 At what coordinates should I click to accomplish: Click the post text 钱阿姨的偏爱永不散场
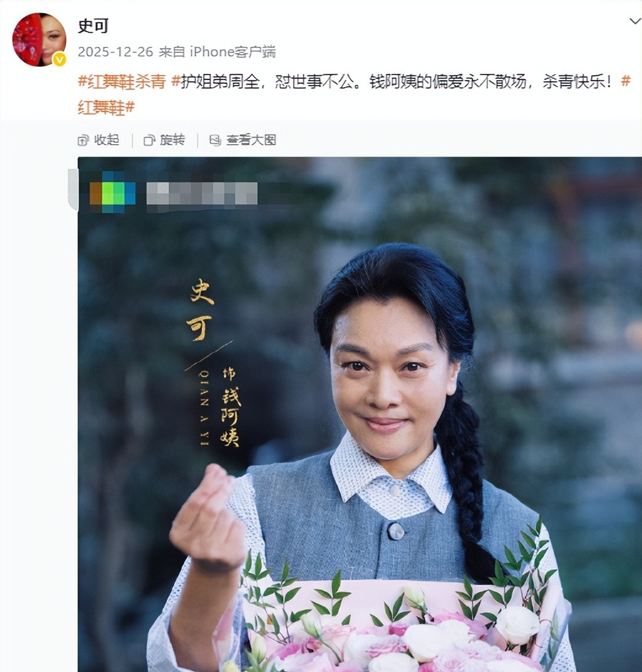(448, 81)
